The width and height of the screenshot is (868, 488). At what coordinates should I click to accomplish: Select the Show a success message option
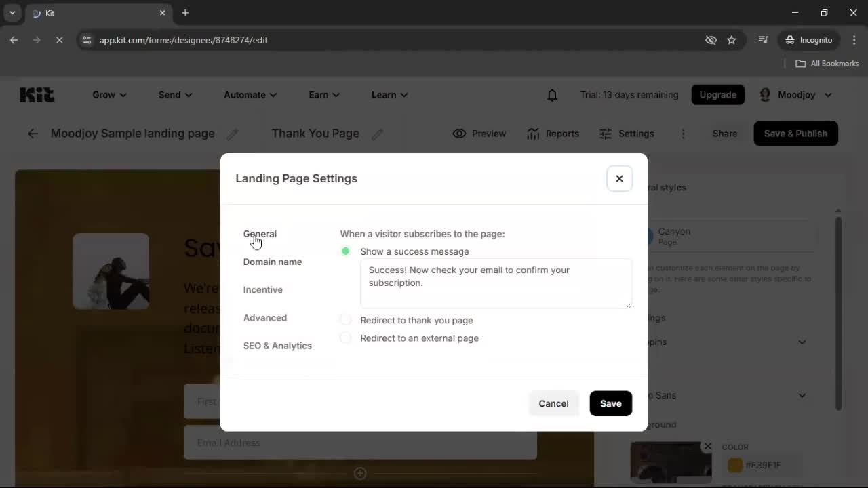pos(346,251)
